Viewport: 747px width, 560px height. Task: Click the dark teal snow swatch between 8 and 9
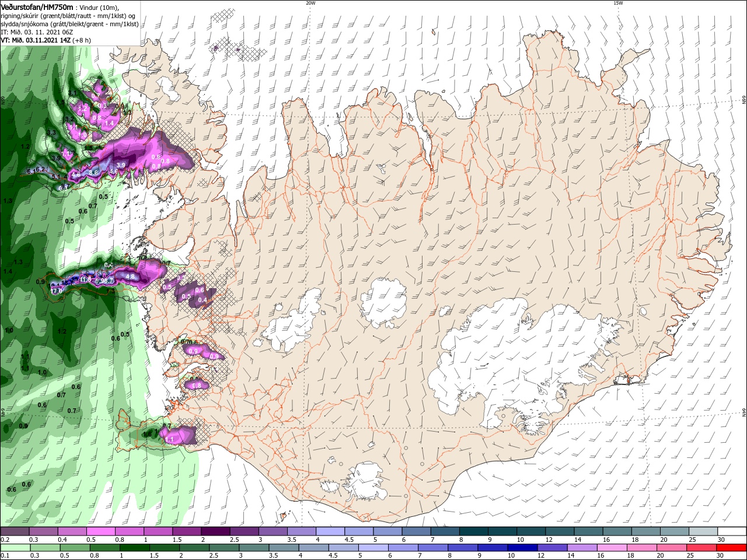(x=473, y=531)
